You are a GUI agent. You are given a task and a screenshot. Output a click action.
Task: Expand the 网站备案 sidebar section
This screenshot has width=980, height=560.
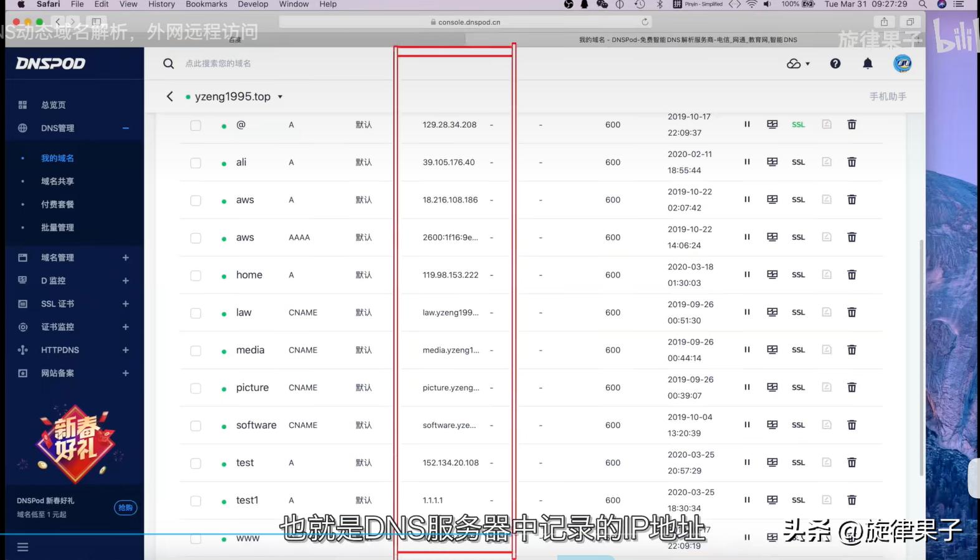125,373
